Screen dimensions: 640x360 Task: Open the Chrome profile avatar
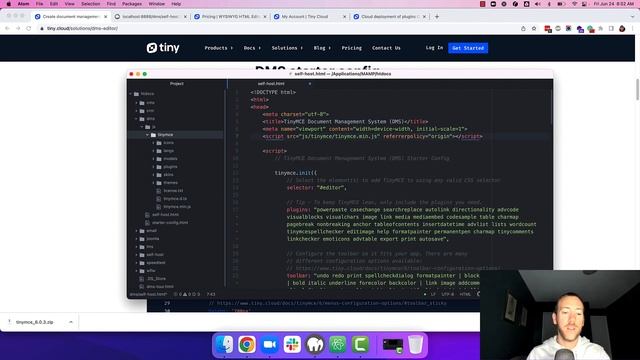coord(622,29)
